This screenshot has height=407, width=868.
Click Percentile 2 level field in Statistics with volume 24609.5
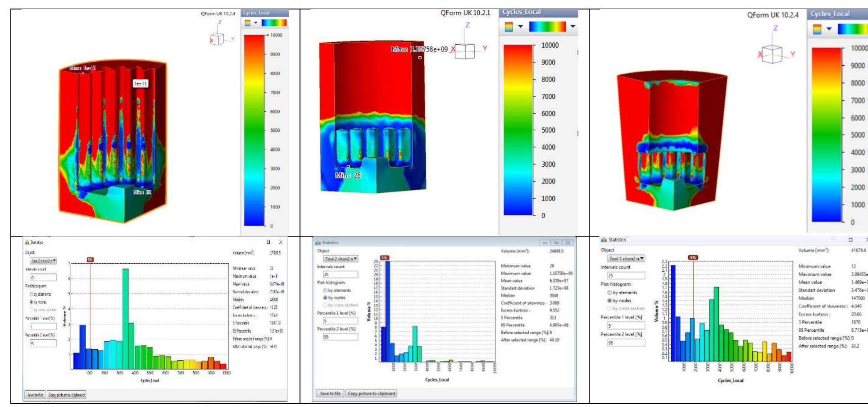[x=341, y=337]
